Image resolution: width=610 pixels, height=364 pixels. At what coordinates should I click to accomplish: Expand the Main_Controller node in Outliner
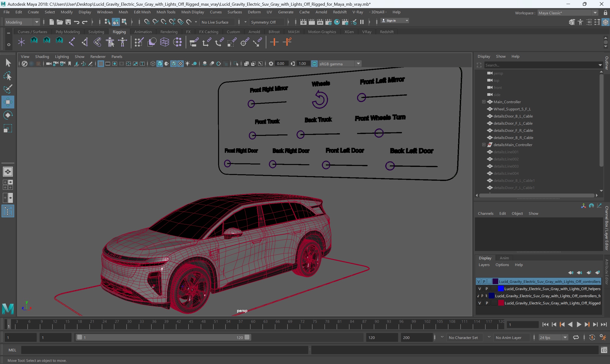tap(484, 102)
